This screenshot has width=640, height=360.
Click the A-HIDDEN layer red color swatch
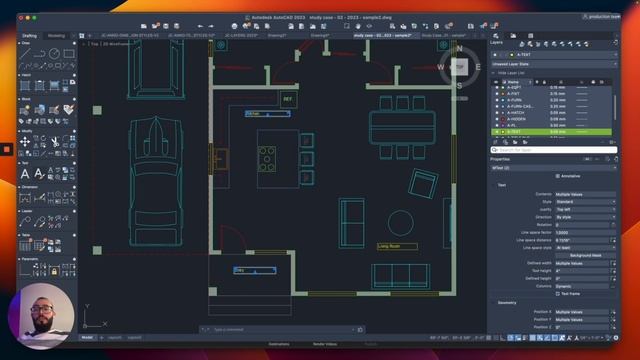pyautogui.click(x=503, y=119)
